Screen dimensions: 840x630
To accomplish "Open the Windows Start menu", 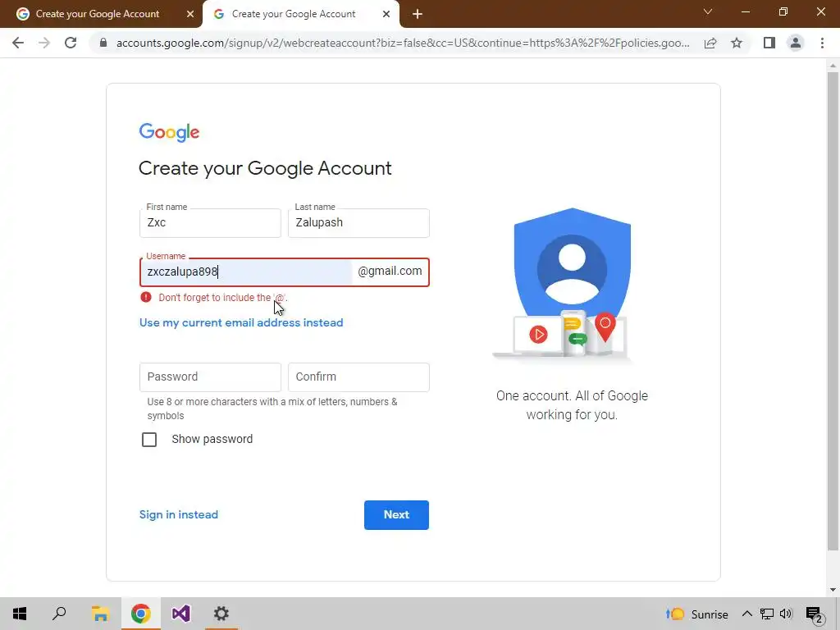I will tap(20, 614).
